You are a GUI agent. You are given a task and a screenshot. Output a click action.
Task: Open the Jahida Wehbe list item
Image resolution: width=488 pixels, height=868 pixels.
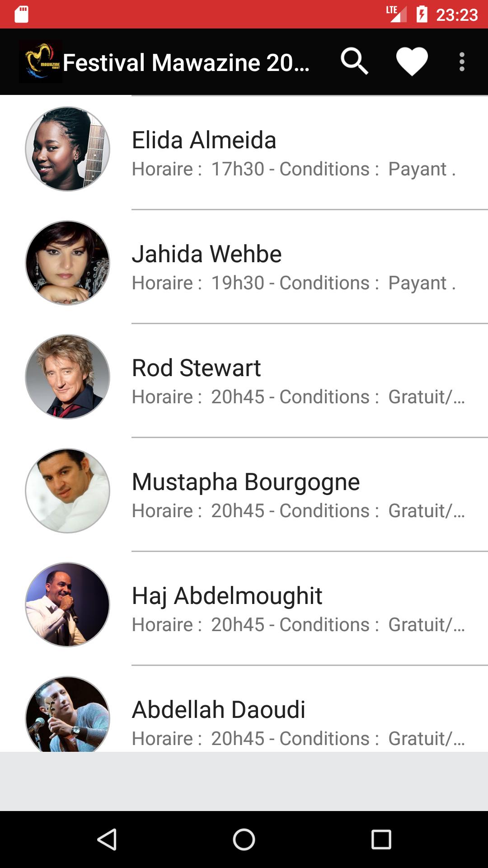294,267
